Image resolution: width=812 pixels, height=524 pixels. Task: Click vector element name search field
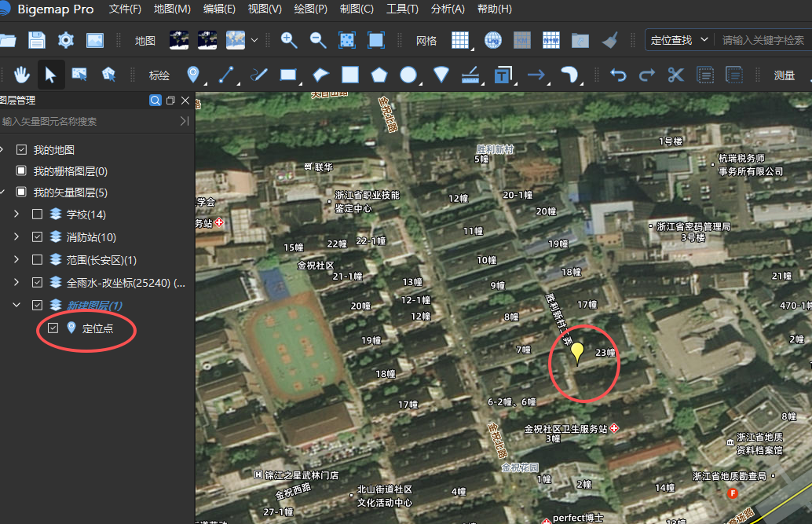point(88,121)
